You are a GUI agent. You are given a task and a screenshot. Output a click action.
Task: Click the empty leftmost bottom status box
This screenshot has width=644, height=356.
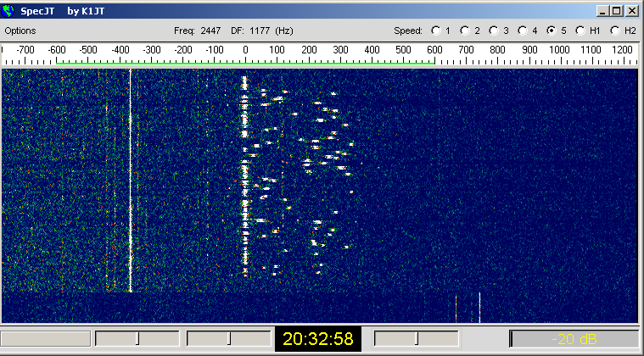pos(46,339)
